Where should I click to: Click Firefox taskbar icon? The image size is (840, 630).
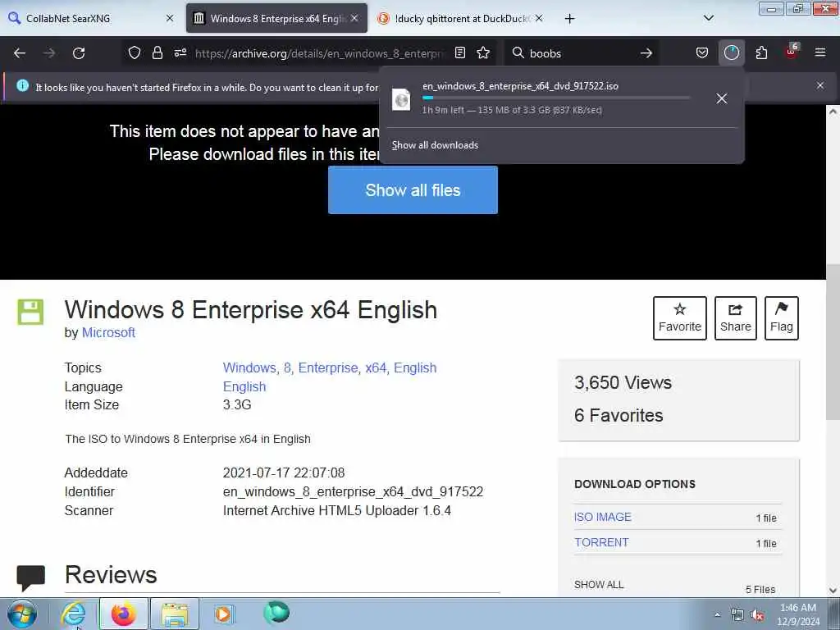tap(123, 614)
